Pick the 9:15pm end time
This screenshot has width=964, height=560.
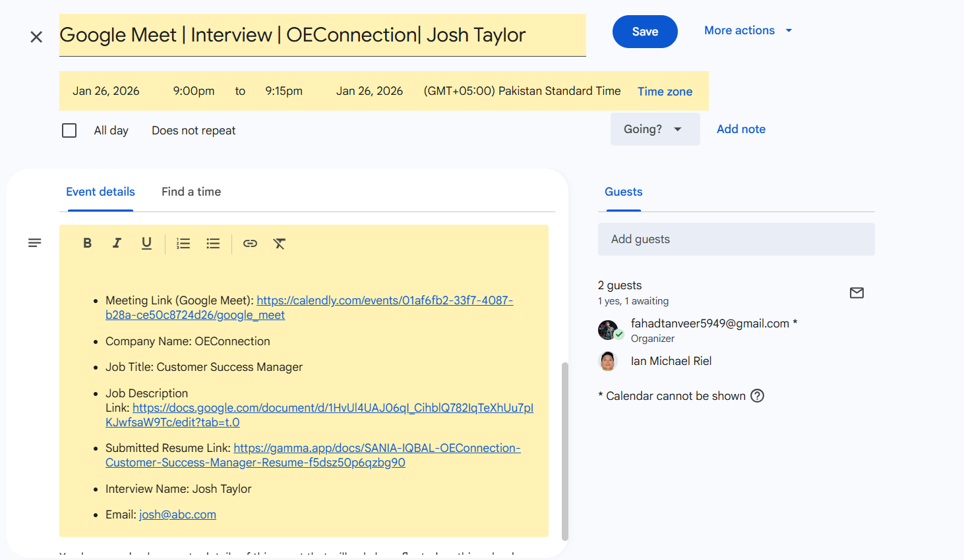point(284,91)
